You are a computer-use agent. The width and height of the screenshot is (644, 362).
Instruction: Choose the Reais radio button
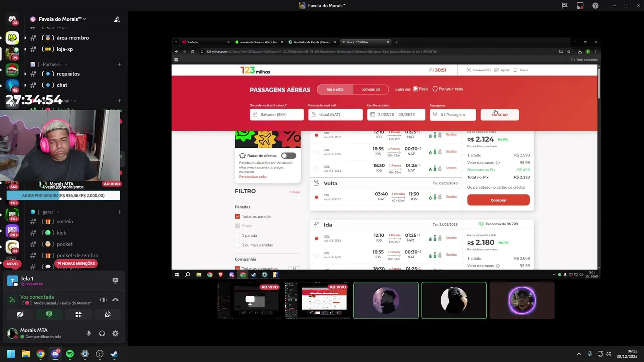pos(415,89)
